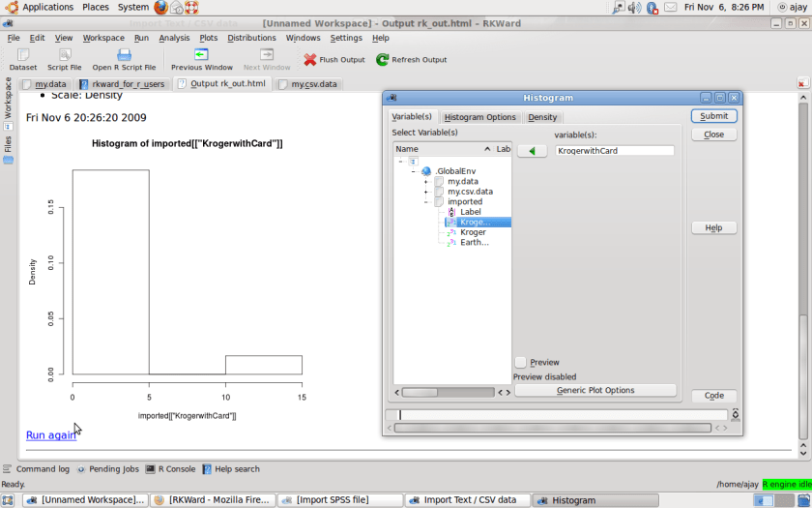Expand the my.data tree node
This screenshot has height=508, width=812.
pos(425,182)
